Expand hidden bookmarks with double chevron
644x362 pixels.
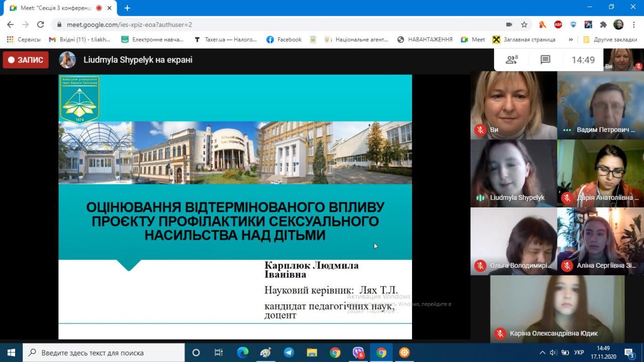(x=571, y=39)
